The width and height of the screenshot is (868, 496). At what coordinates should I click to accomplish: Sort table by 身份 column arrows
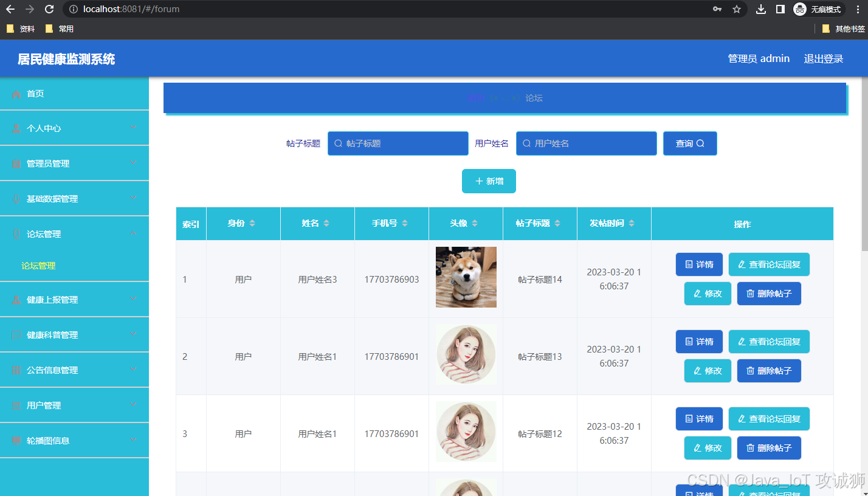click(x=252, y=224)
